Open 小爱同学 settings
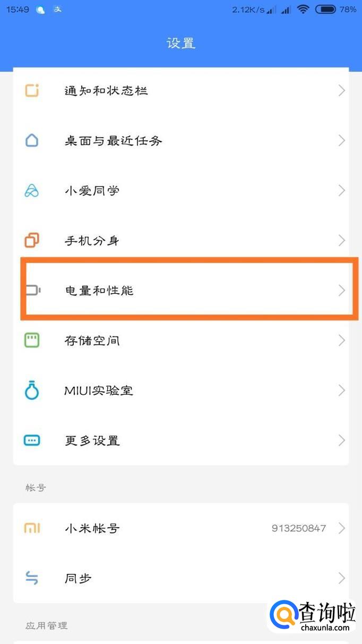 point(92,191)
